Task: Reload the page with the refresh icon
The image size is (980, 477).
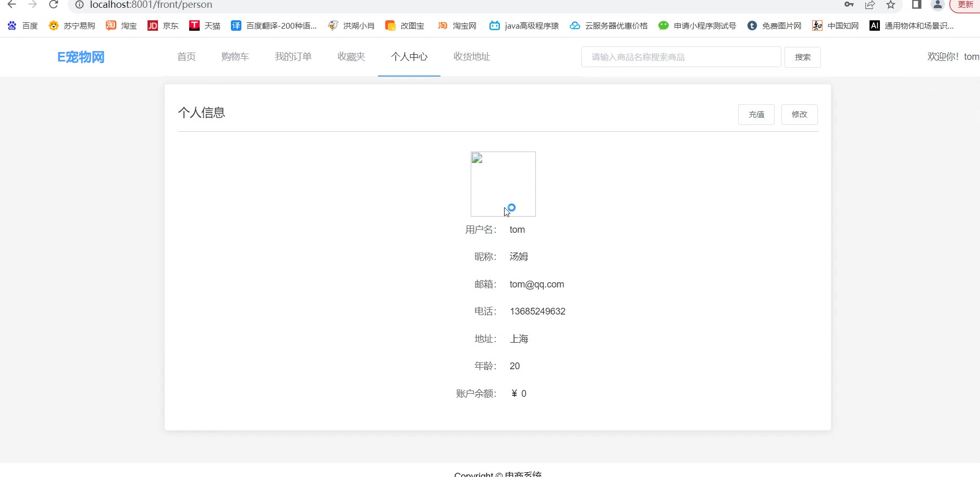Action: (53, 5)
